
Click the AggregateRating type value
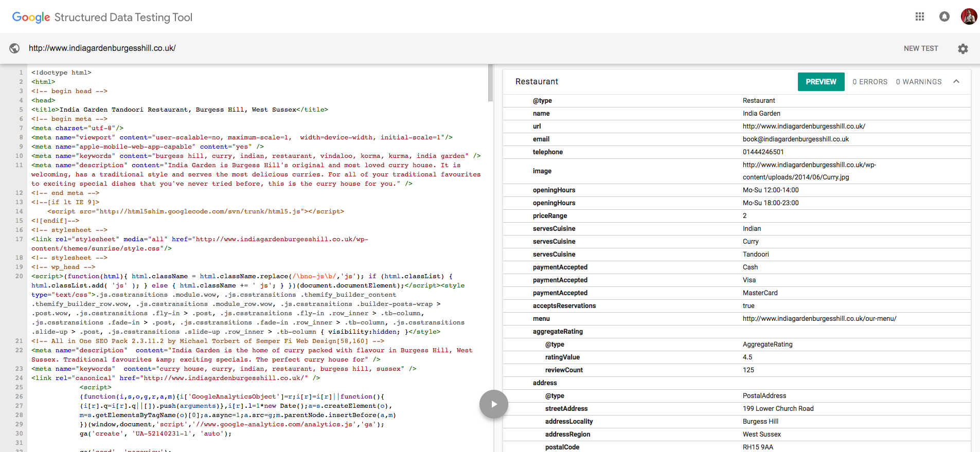coord(768,345)
